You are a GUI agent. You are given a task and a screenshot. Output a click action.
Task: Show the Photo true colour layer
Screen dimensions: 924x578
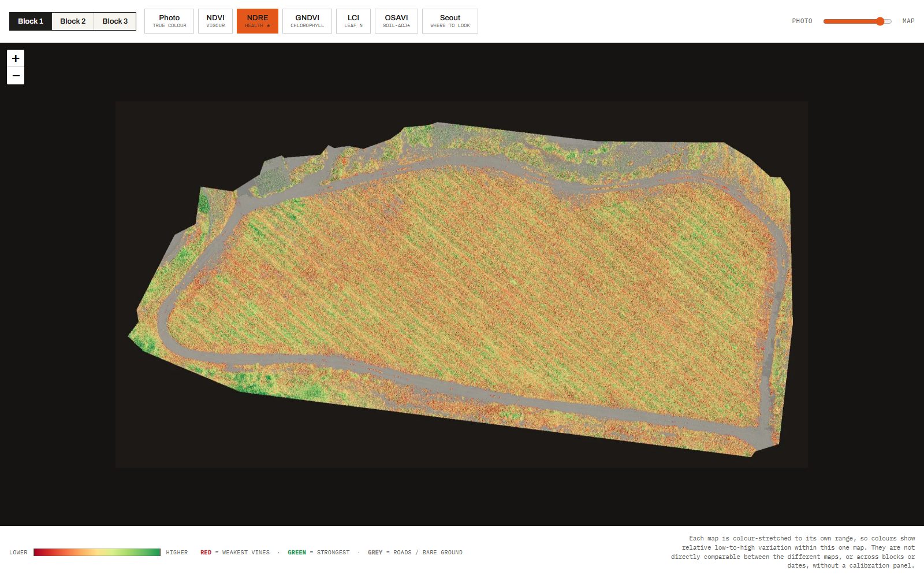click(169, 21)
